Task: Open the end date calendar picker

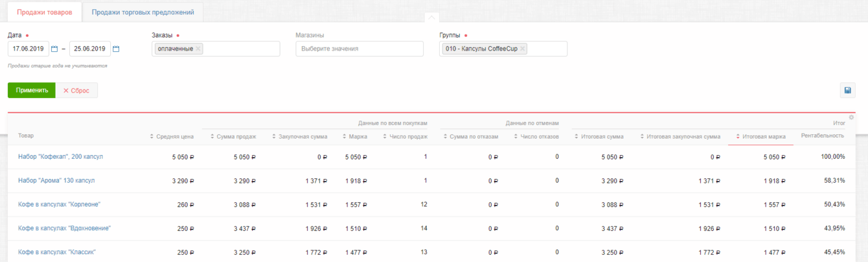Action: [x=116, y=49]
